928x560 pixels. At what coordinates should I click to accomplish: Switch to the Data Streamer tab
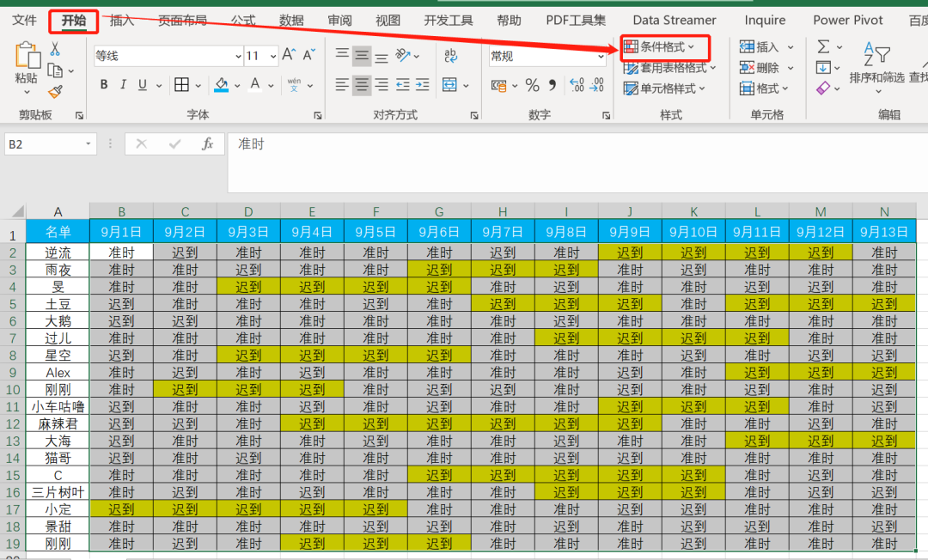(675, 20)
